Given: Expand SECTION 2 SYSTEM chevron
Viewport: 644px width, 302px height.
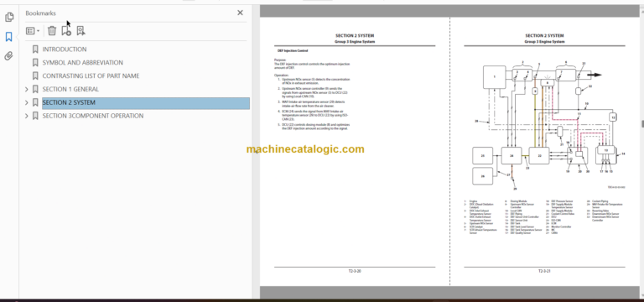Looking at the screenshot, I should pyautogui.click(x=27, y=102).
